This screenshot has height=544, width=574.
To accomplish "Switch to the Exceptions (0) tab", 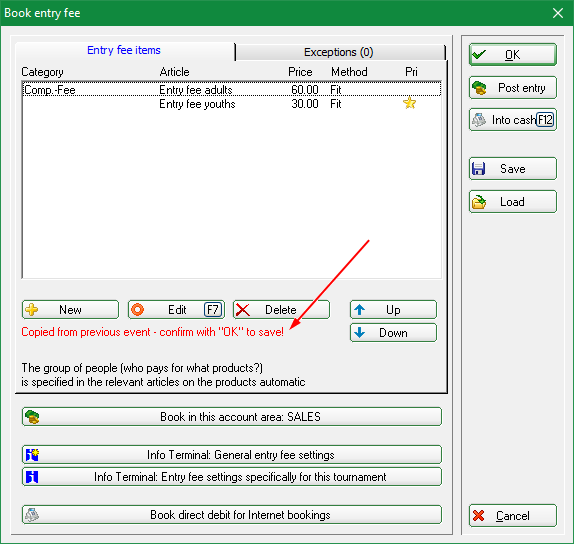I will (340, 52).
